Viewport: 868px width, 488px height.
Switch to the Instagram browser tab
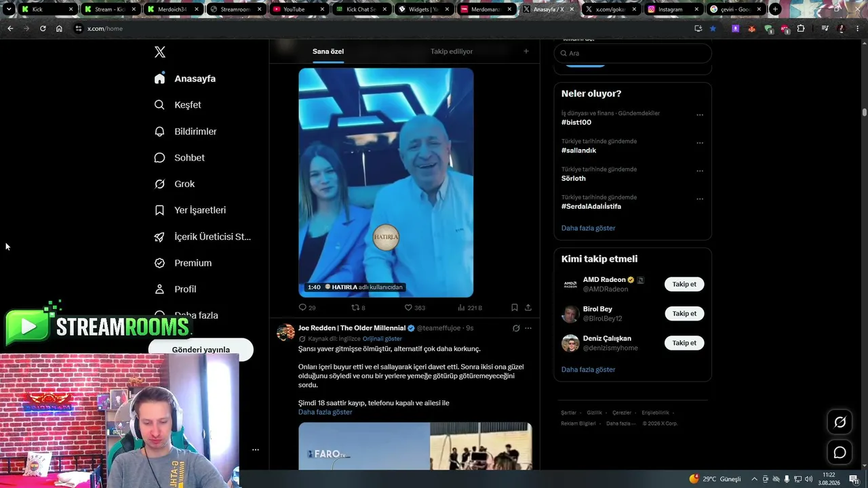(673, 9)
